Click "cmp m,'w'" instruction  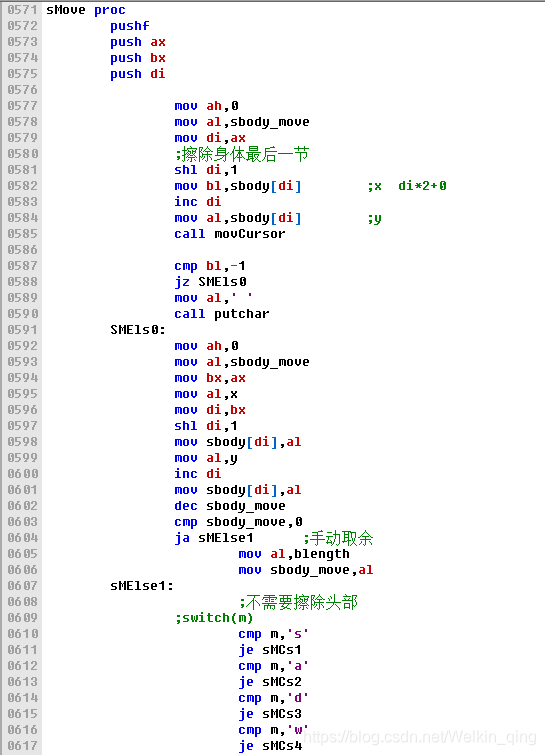[x=273, y=730]
